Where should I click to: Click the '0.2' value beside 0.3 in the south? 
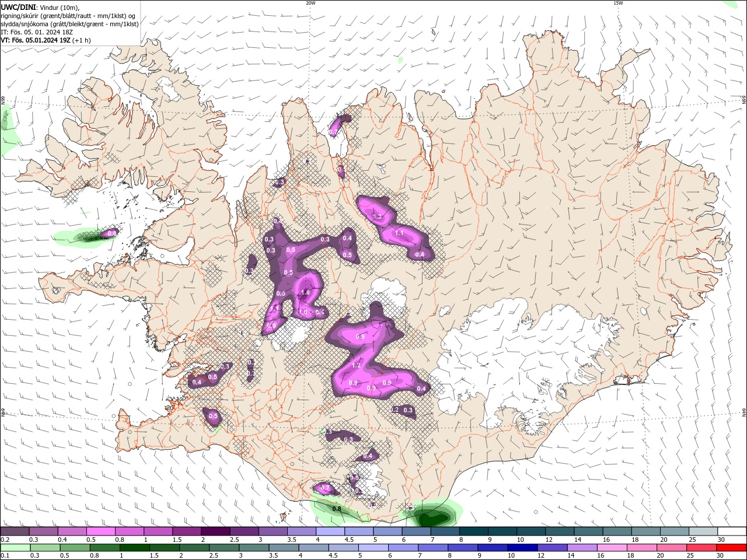click(x=395, y=410)
